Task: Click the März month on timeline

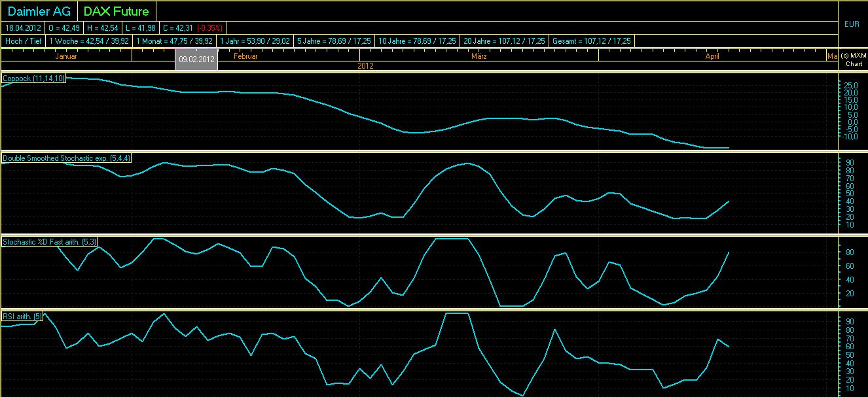Action: [x=479, y=56]
